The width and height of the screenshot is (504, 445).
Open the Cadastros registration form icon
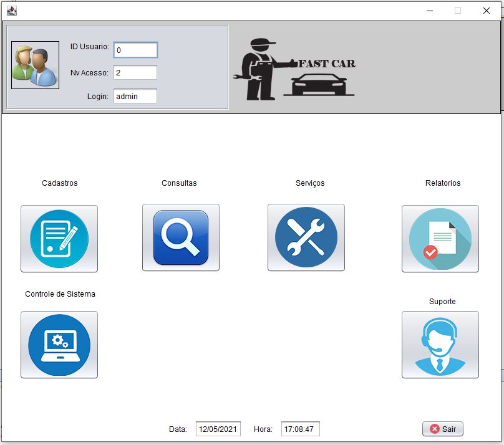point(59,239)
